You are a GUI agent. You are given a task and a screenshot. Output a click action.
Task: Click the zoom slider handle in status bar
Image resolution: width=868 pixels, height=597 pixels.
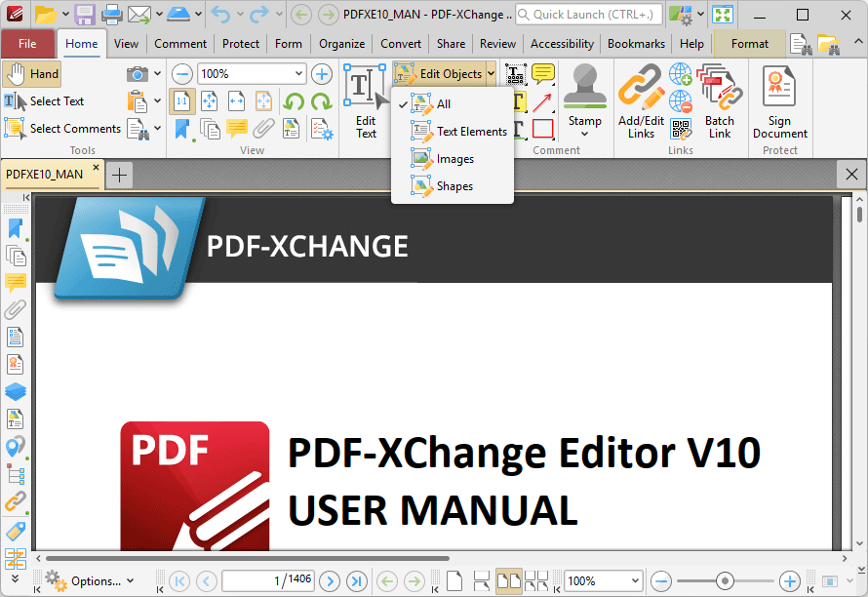pyautogui.click(x=725, y=581)
